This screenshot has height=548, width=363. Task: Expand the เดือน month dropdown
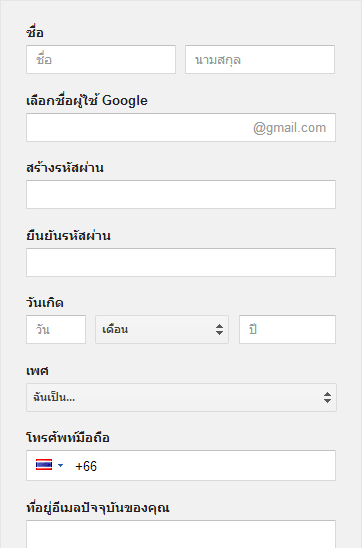[162, 330]
